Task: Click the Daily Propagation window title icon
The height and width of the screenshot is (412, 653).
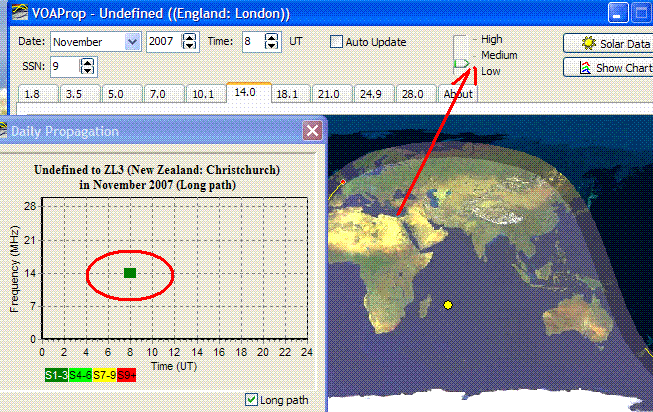Action: 3,130
